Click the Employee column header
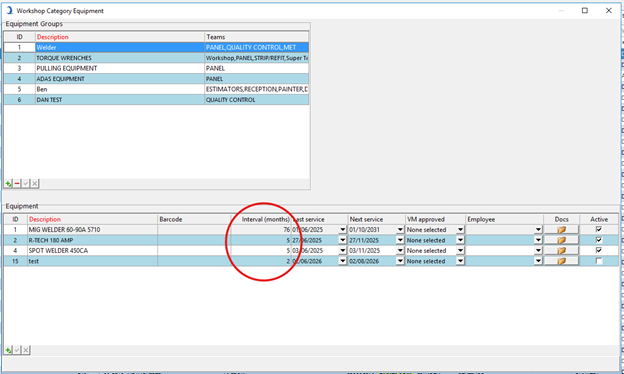Screen dimensions: 624x374 point(505,219)
